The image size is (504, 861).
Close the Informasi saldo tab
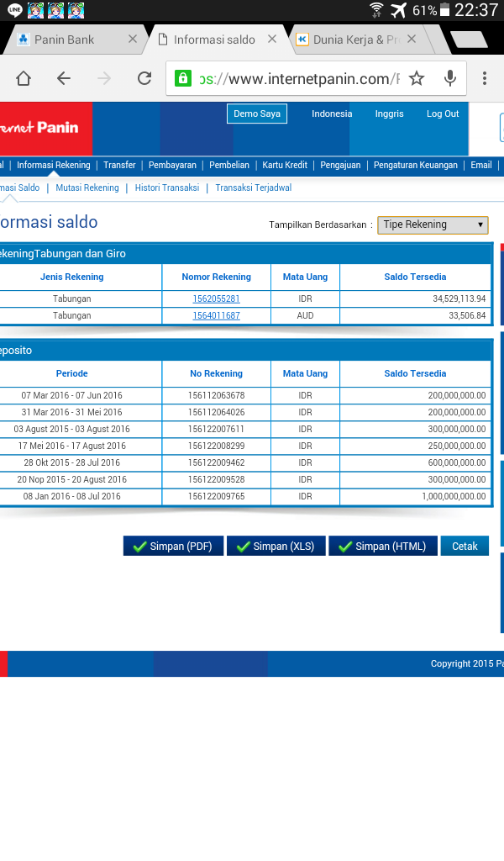pyautogui.click(x=272, y=39)
